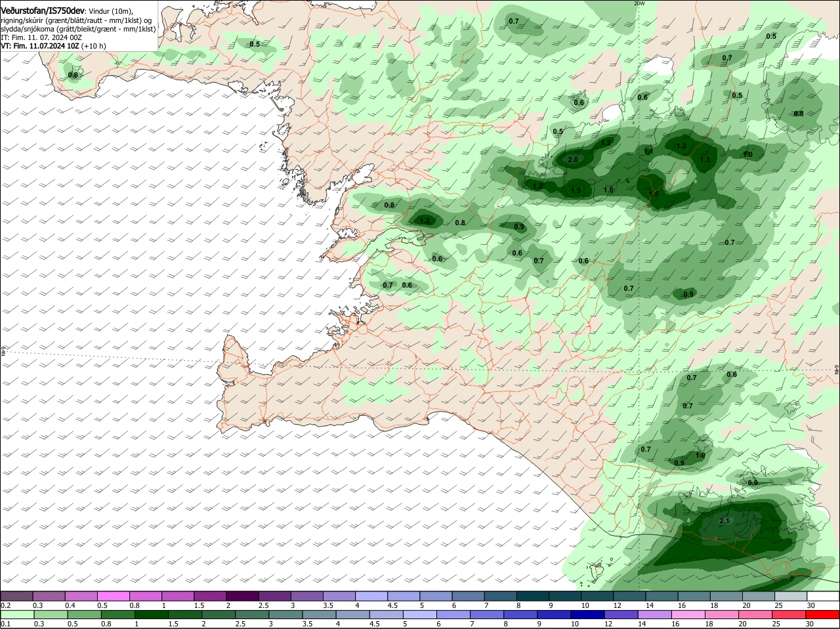
Task: Click the slydda/snjókoma legend description line
Action: tap(79, 29)
